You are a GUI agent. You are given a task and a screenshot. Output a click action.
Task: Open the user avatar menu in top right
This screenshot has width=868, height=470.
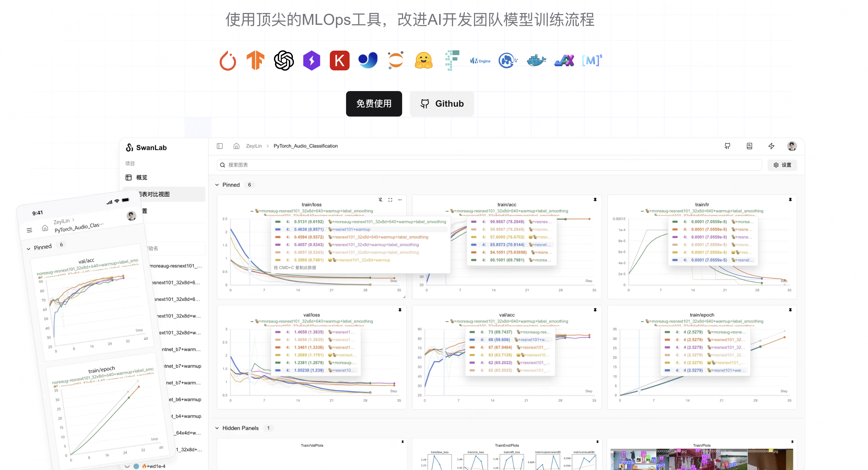pyautogui.click(x=792, y=146)
